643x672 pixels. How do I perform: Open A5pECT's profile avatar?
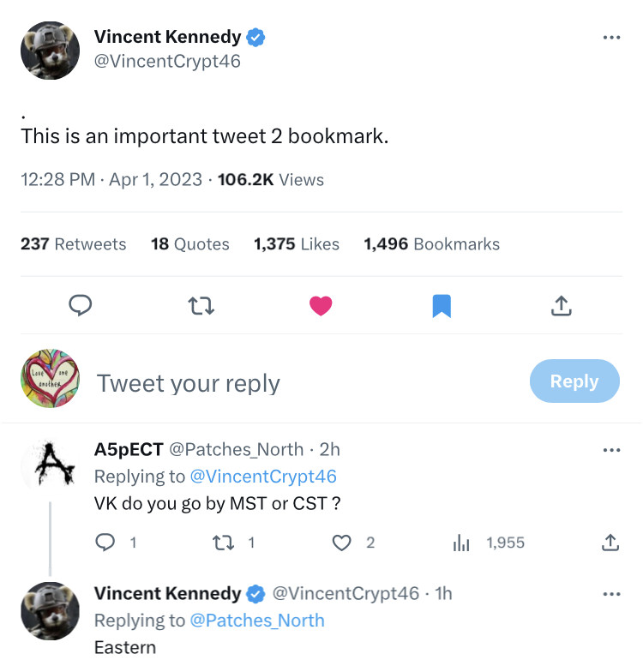point(50,465)
